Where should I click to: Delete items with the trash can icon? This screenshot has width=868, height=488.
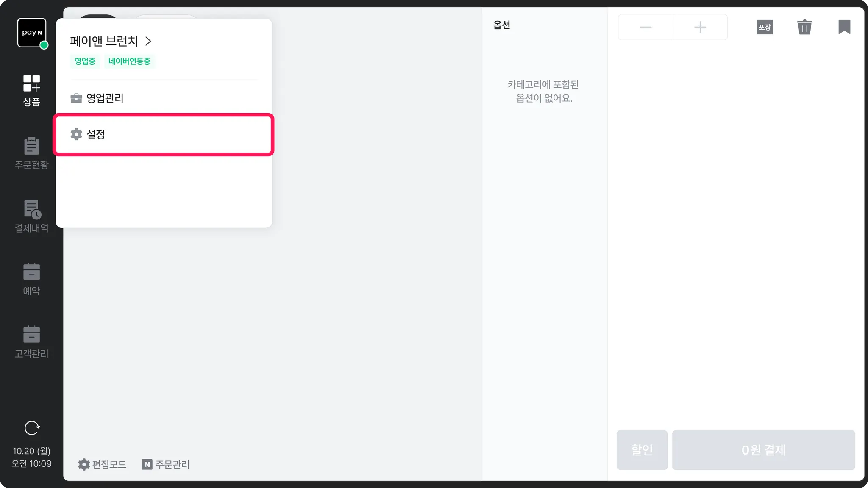(x=804, y=27)
